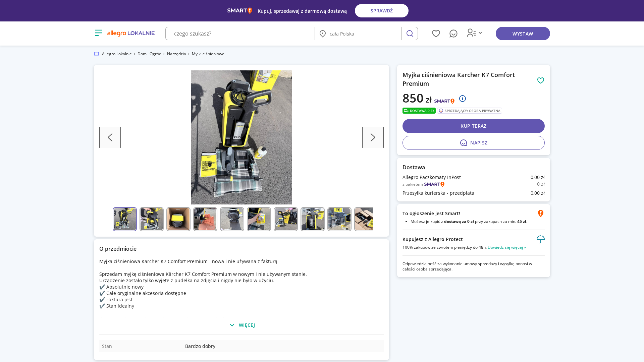
Task: Select sixth gallery thumbnail
Action: pyautogui.click(x=259, y=219)
